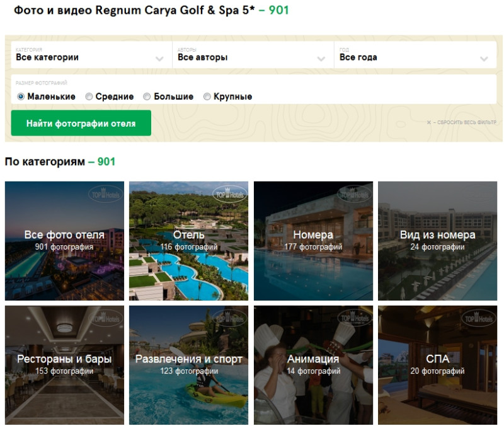Screen dimensions: 504x426
Task: Open the Все года year dropdown
Action: (x=415, y=55)
